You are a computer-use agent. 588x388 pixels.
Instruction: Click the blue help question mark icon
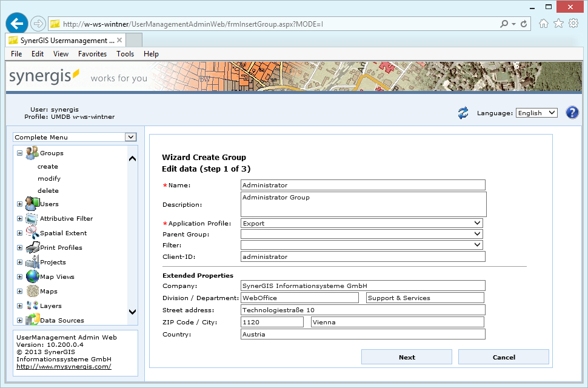coord(572,113)
